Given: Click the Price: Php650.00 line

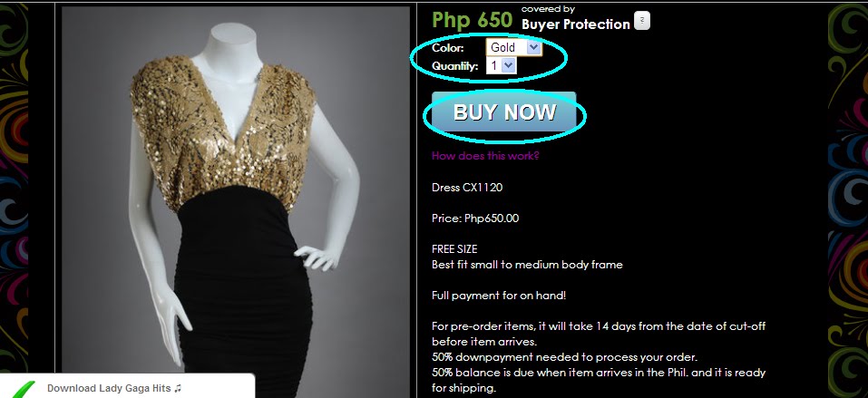Looking at the screenshot, I should coord(475,218).
